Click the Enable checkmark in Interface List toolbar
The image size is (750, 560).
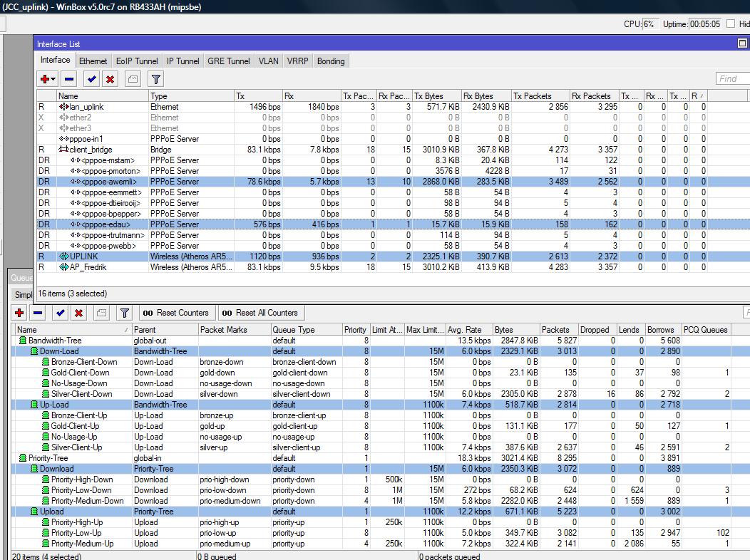coord(92,79)
